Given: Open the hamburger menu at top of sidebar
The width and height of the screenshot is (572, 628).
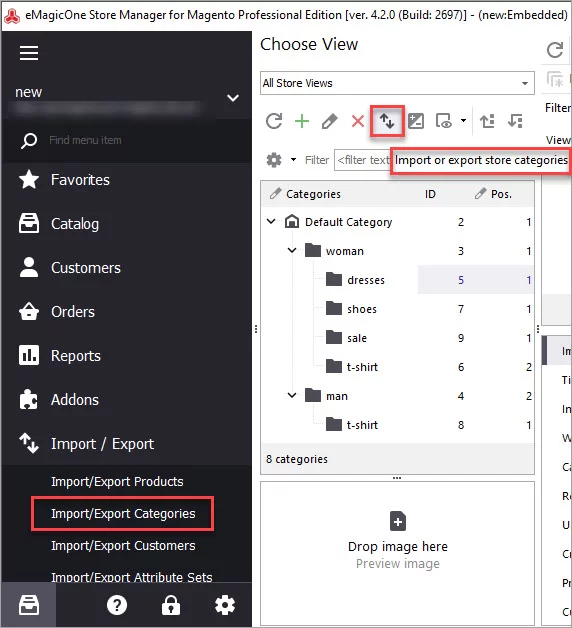Looking at the screenshot, I should (29, 53).
